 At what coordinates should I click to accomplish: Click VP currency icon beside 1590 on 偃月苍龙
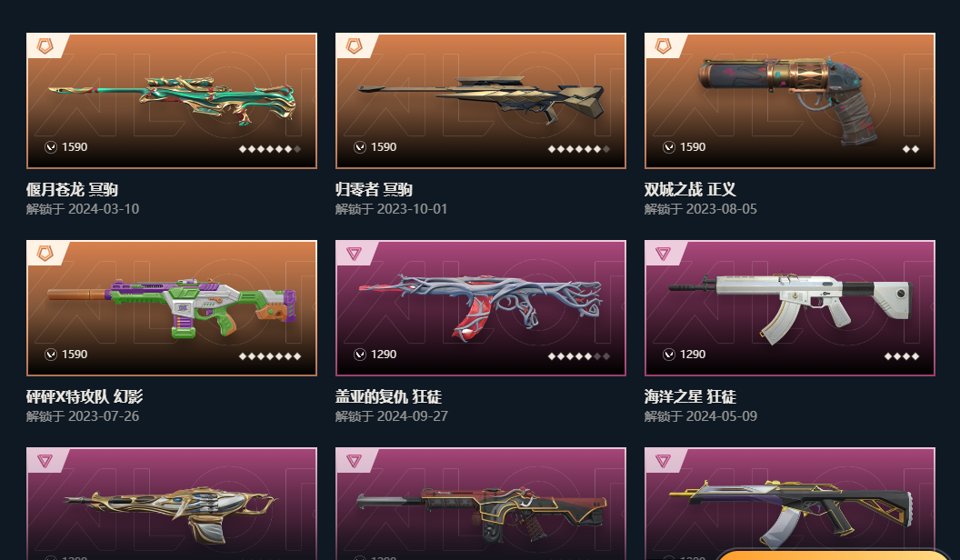coord(51,147)
